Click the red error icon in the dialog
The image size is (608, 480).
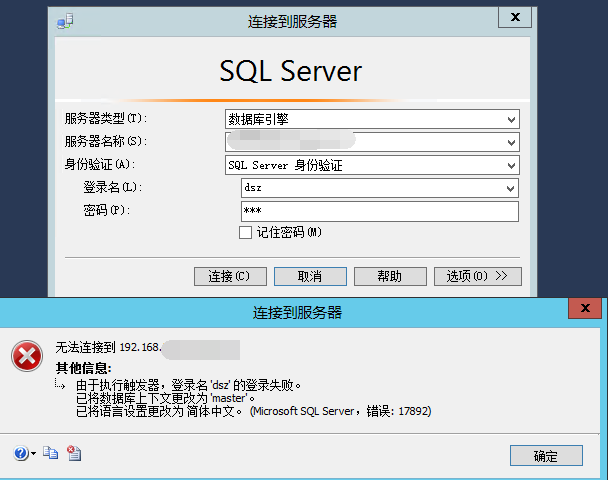(27, 356)
